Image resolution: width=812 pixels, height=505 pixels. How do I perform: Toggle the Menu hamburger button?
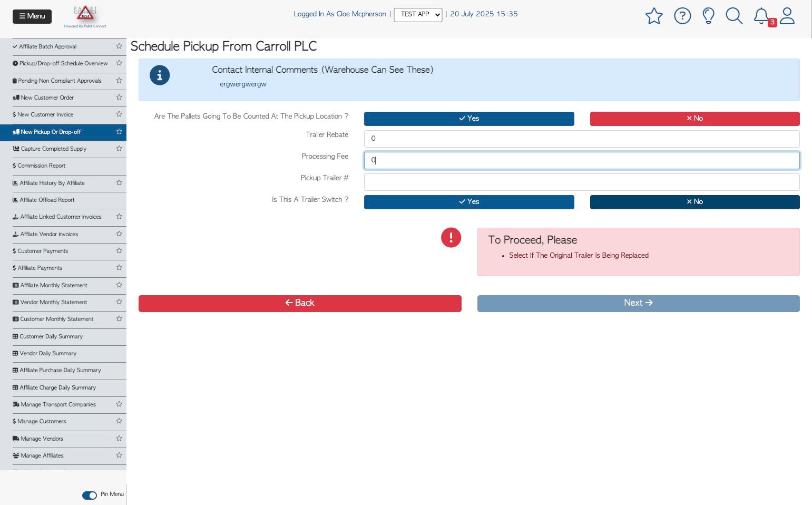(x=32, y=16)
